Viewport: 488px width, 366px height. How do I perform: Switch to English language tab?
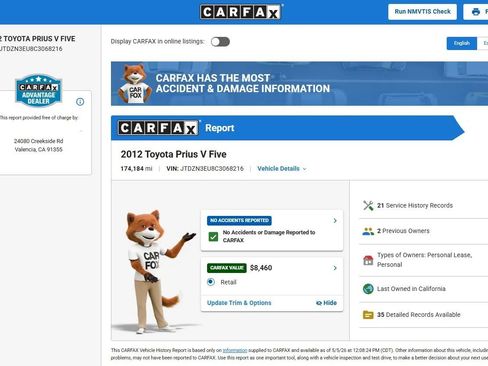click(462, 43)
